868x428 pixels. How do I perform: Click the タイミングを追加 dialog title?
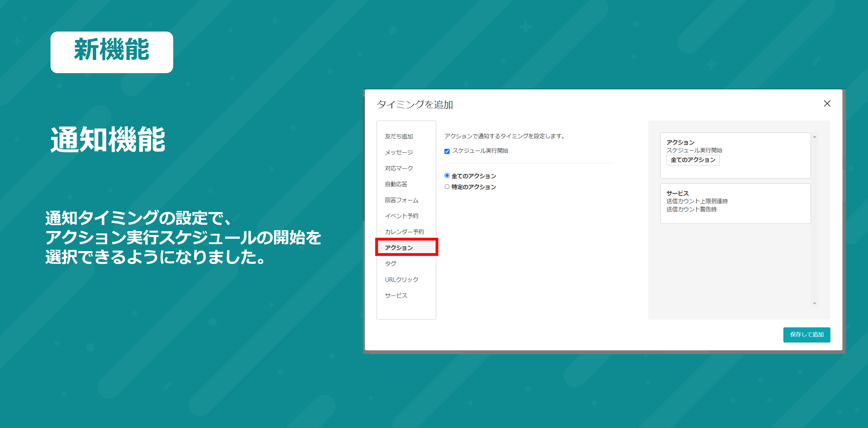(x=415, y=104)
